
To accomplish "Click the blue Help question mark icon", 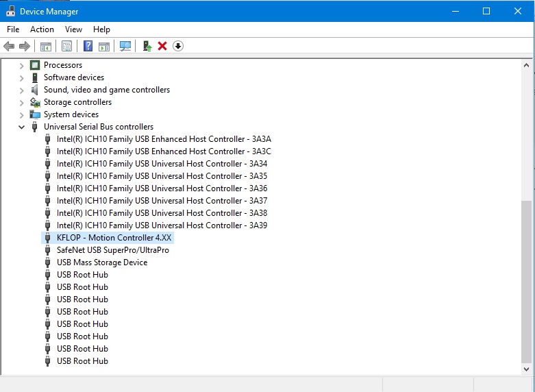I will (88, 46).
